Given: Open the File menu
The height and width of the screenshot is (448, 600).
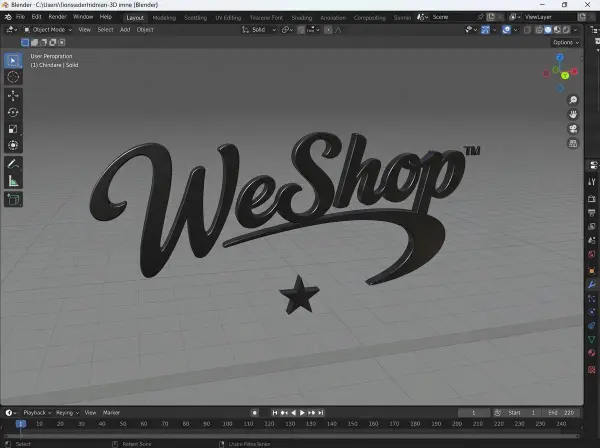Looking at the screenshot, I should (x=20, y=17).
